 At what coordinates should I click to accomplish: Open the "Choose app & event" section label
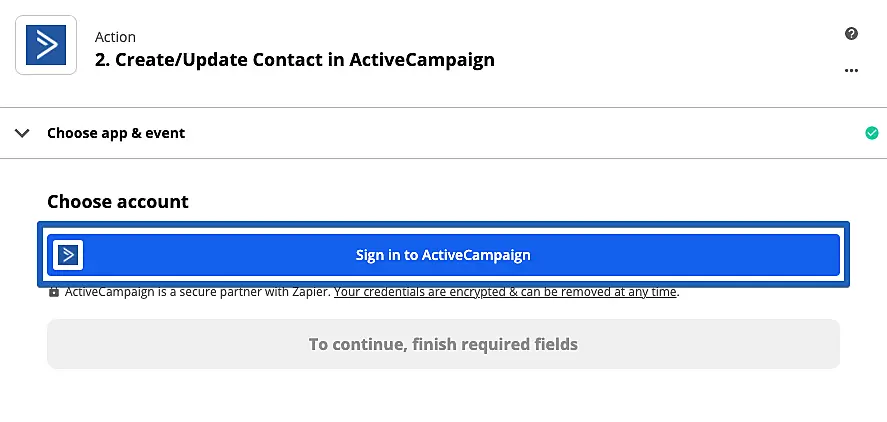pyautogui.click(x=116, y=133)
